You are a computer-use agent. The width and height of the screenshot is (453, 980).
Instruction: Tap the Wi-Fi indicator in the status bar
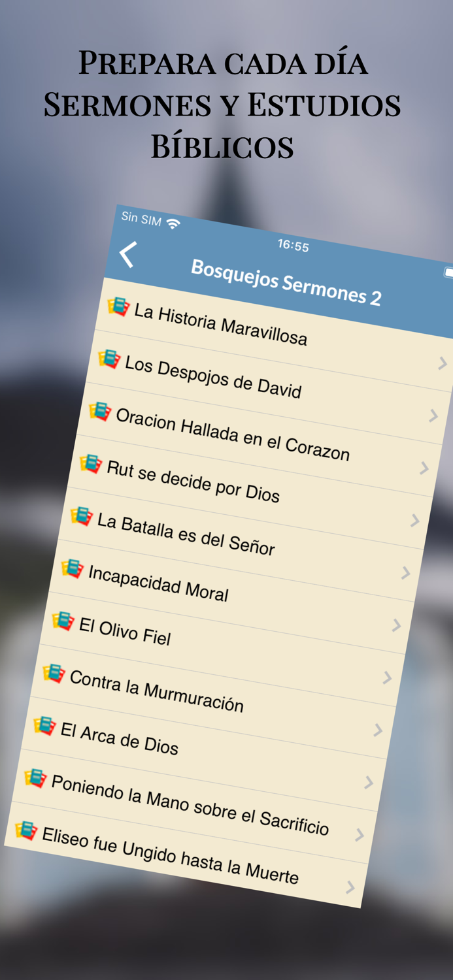172,223
